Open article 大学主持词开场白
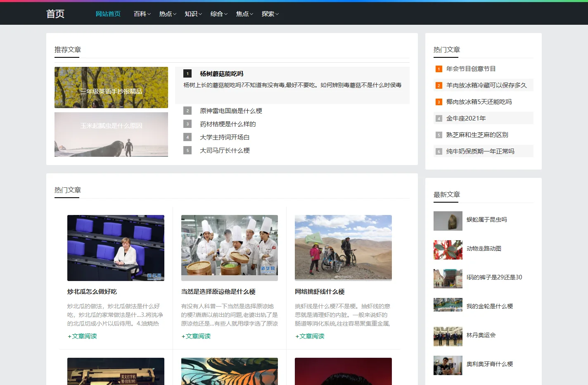 click(x=225, y=137)
